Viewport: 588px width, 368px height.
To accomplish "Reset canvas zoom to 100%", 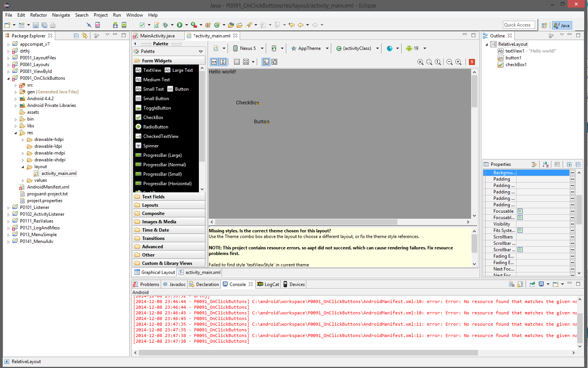I will pos(438,62).
